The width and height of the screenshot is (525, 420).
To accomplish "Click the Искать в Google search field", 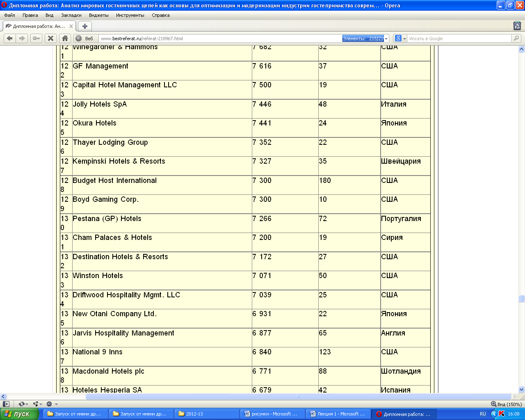I will coord(459,39).
